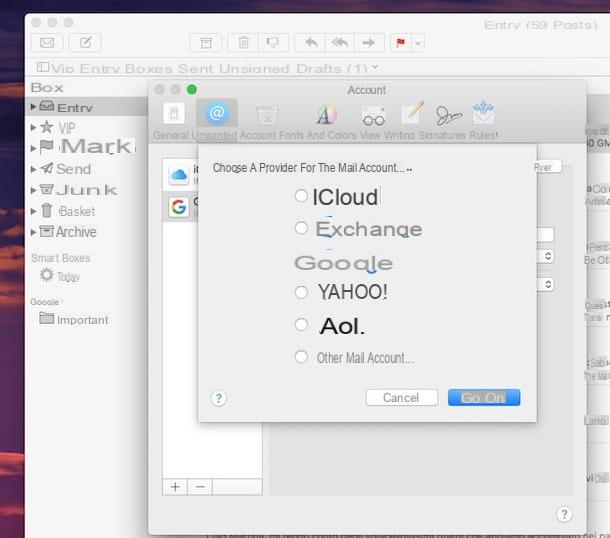Click the Archive toolbar icon
This screenshot has height=538, width=610.
pos(206,42)
